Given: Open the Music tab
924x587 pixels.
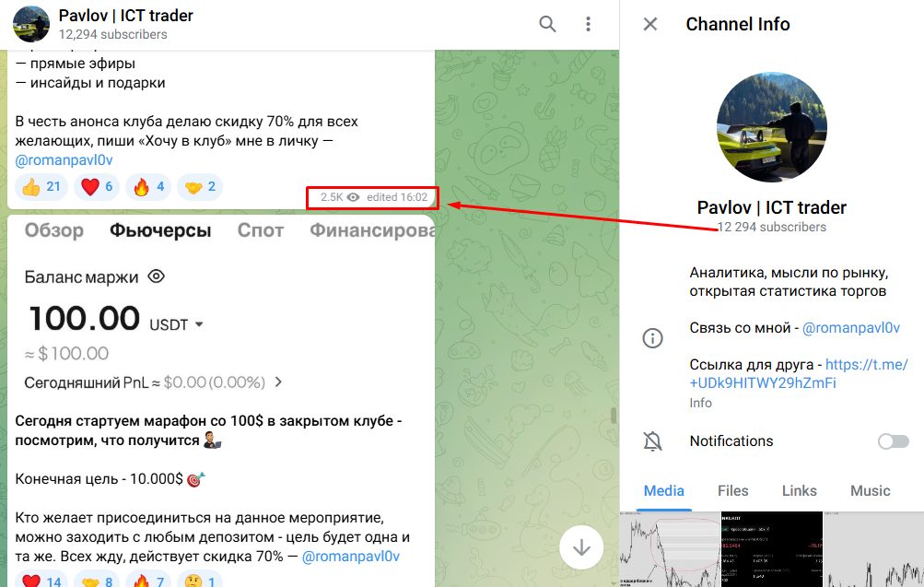Looking at the screenshot, I should [870, 490].
